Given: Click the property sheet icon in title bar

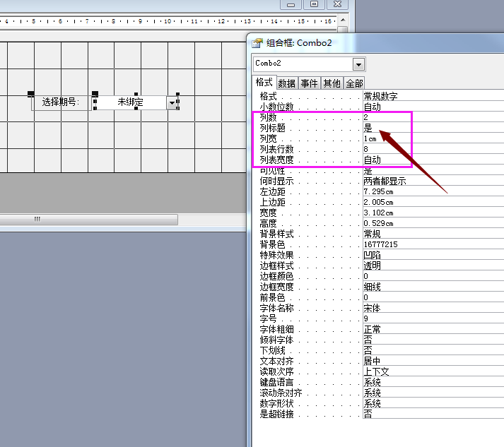Looking at the screenshot, I should (x=257, y=42).
